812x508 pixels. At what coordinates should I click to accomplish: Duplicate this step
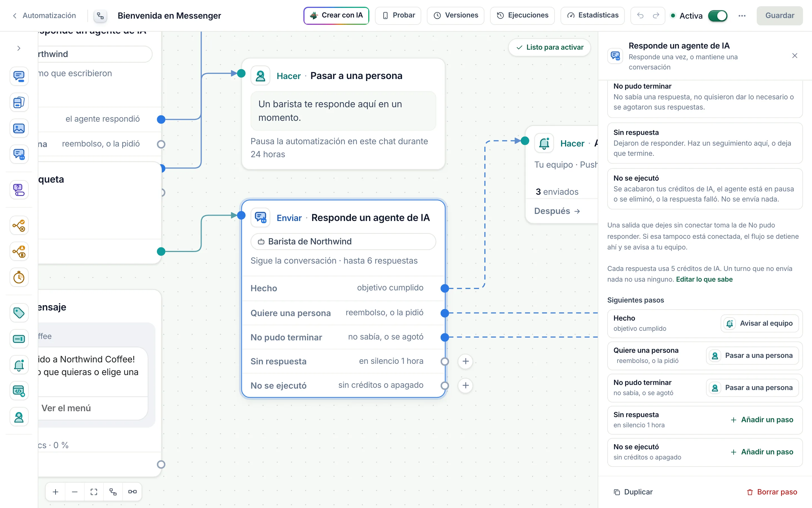[x=633, y=492]
